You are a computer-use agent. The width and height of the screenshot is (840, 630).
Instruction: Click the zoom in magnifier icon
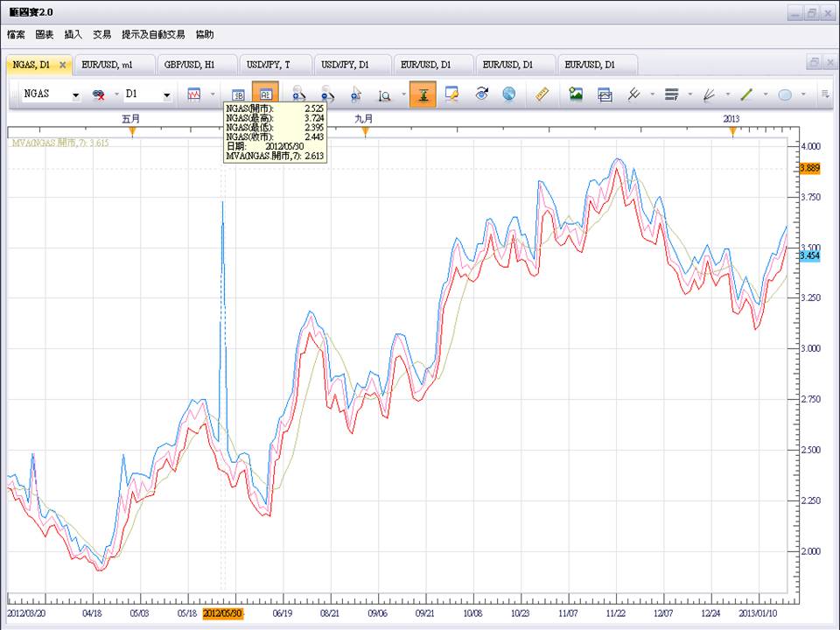pyautogui.click(x=298, y=94)
